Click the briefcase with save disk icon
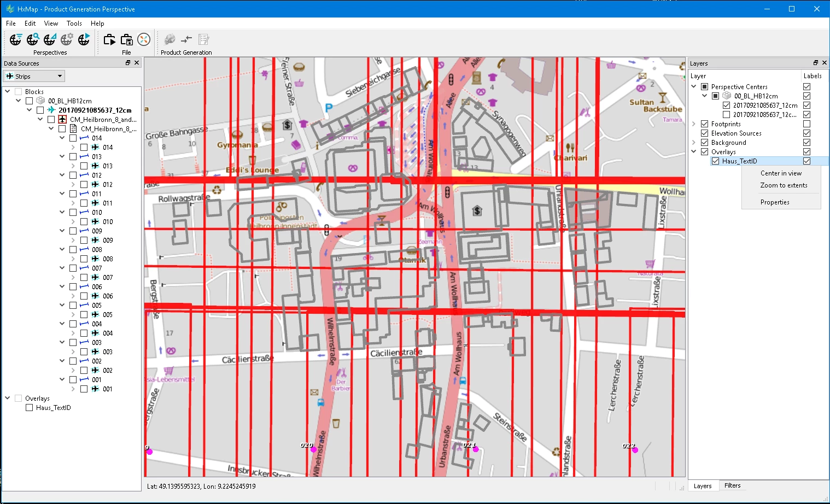 coord(127,39)
